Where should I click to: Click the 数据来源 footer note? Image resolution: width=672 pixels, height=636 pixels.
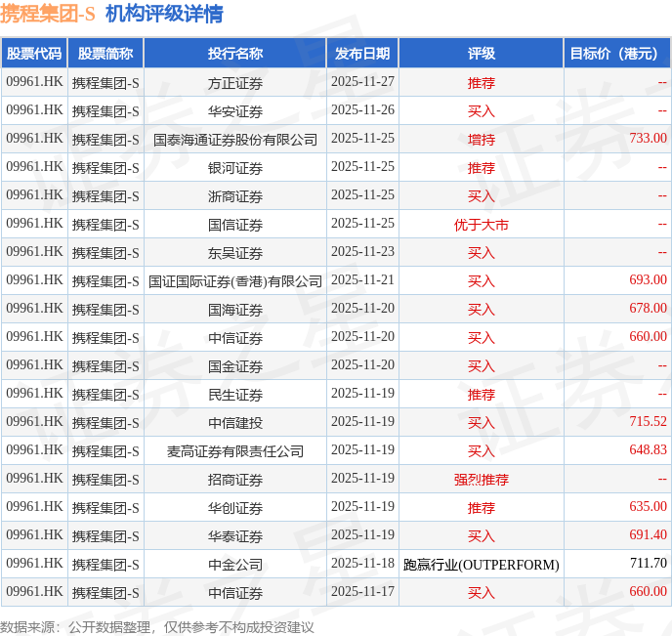click(x=157, y=627)
